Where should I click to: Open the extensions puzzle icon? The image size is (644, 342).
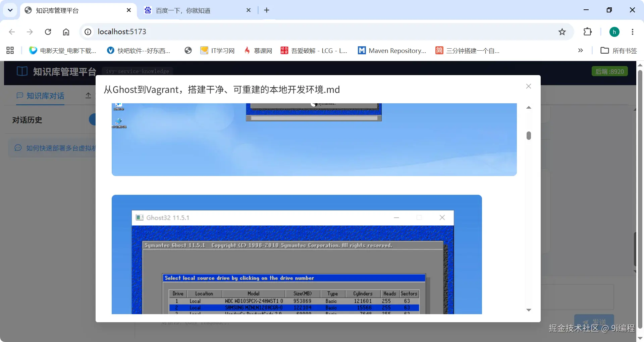[x=588, y=32]
